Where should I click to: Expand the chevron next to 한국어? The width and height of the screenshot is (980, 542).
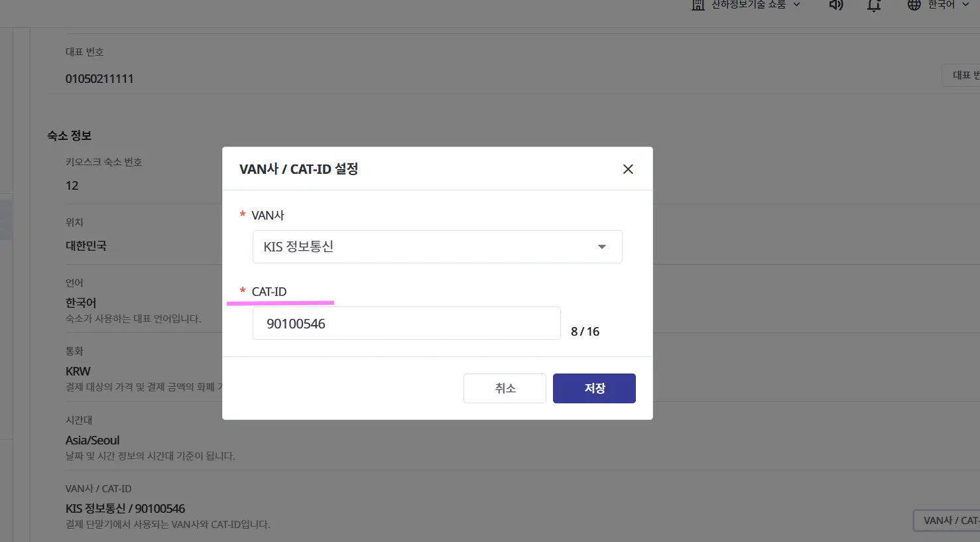(x=965, y=5)
